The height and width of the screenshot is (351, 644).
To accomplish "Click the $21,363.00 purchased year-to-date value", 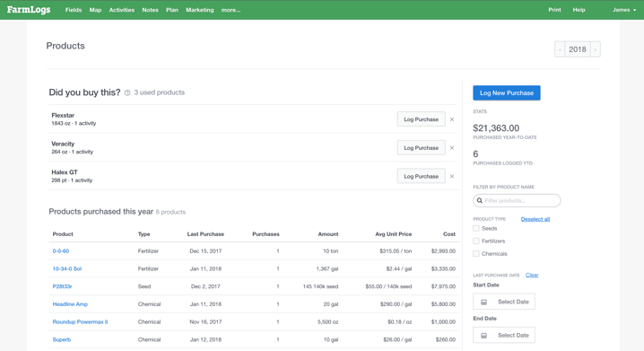I will [496, 128].
